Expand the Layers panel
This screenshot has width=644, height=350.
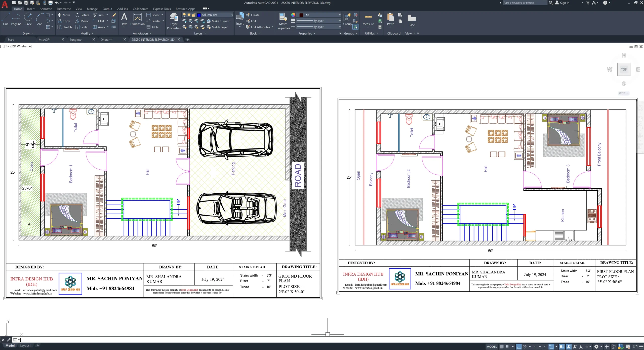pyautogui.click(x=200, y=33)
